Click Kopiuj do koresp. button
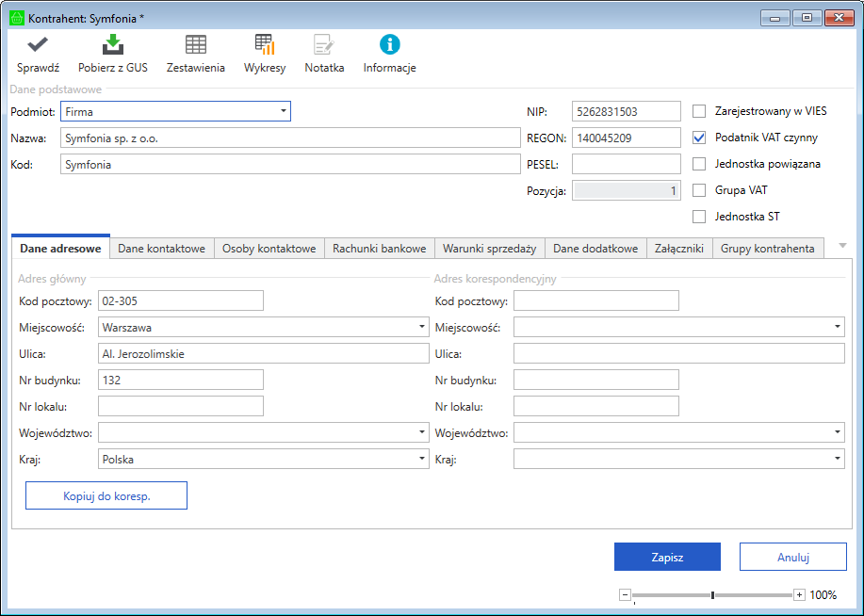864x616 pixels. tap(106, 495)
